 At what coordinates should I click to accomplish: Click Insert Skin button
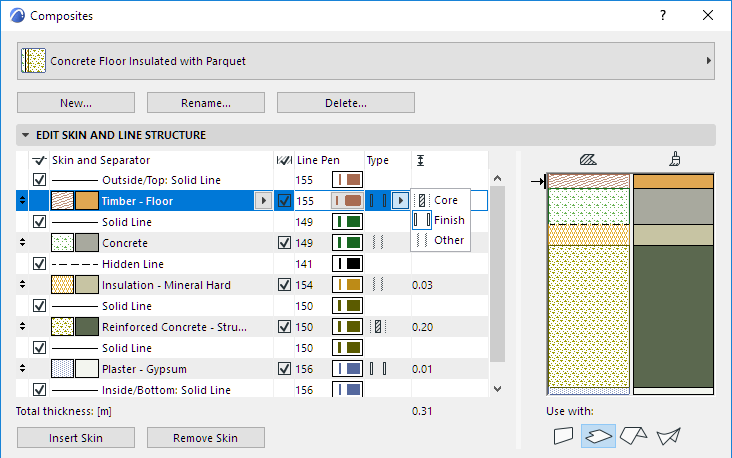tap(76, 438)
